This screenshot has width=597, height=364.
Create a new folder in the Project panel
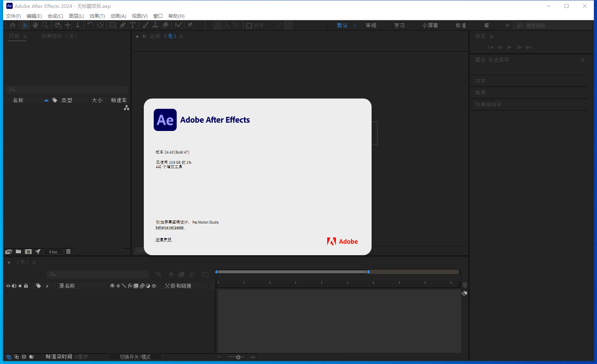[18, 252]
